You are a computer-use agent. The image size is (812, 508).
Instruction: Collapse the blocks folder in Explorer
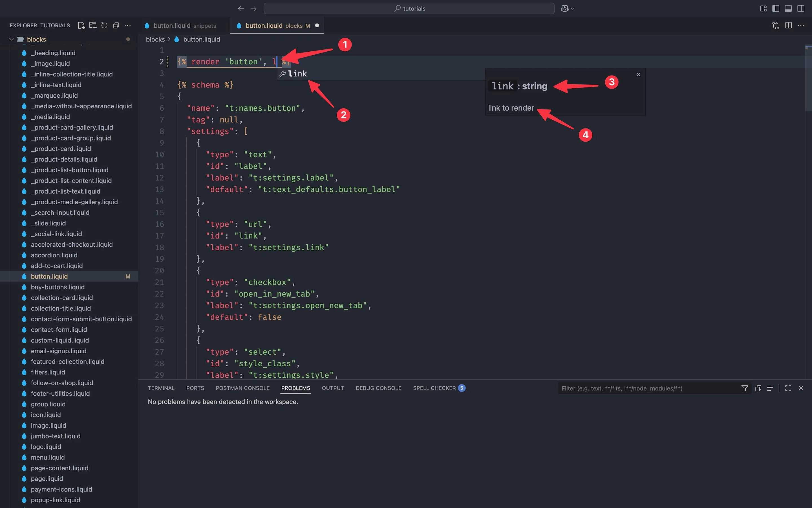point(11,39)
